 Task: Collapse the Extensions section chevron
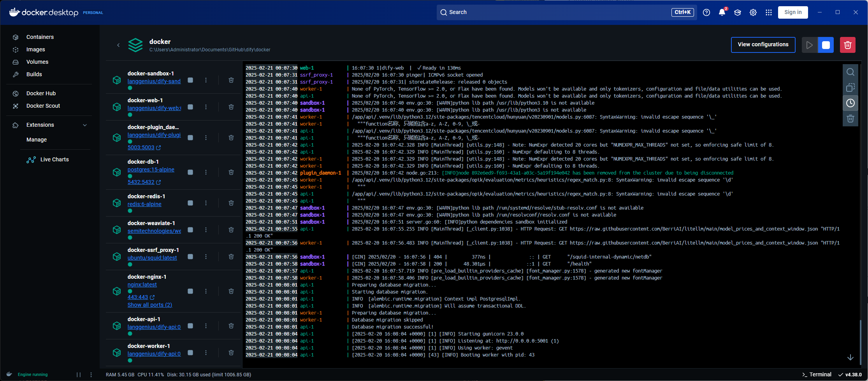click(85, 125)
